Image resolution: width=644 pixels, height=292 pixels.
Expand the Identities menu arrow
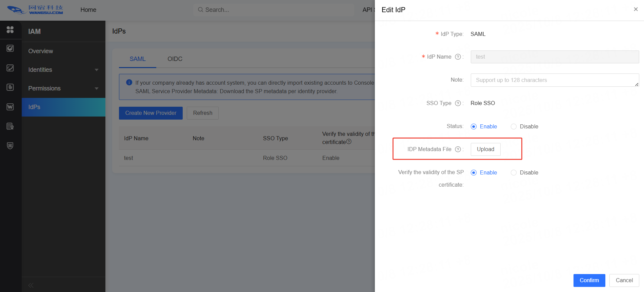pyautogui.click(x=97, y=70)
